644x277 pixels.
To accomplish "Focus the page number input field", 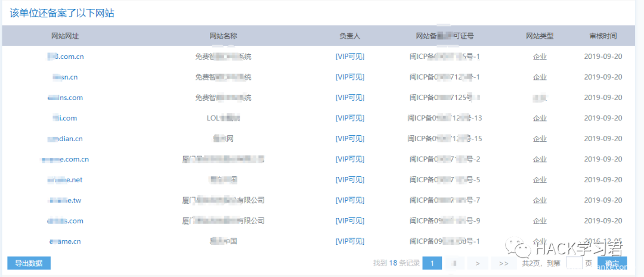I will (574, 263).
